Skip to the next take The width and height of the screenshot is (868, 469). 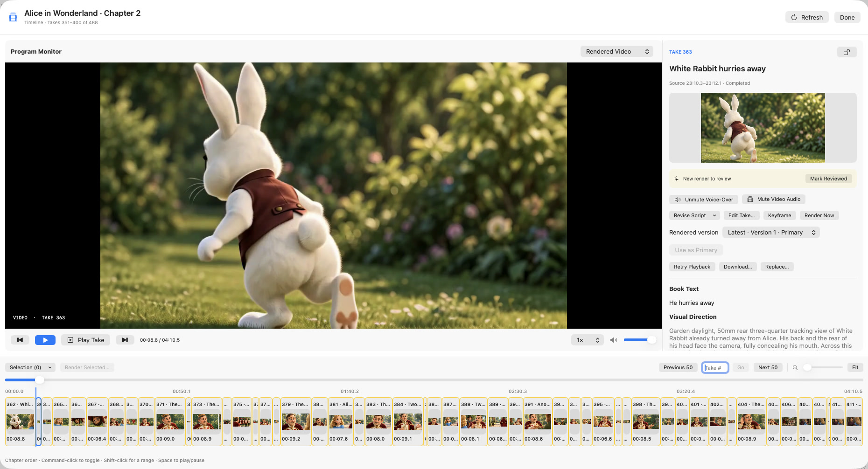pyautogui.click(x=125, y=340)
